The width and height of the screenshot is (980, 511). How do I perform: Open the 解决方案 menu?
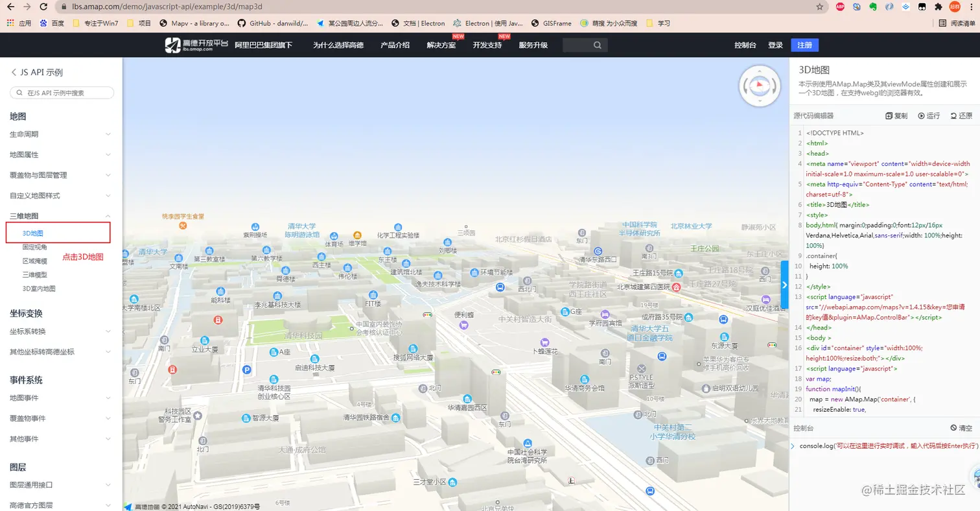(x=441, y=45)
